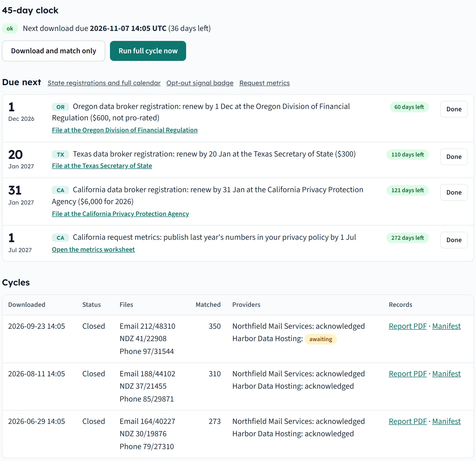Mark California request metrics as Done
The width and height of the screenshot is (476, 461).
[x=454, y=240]
